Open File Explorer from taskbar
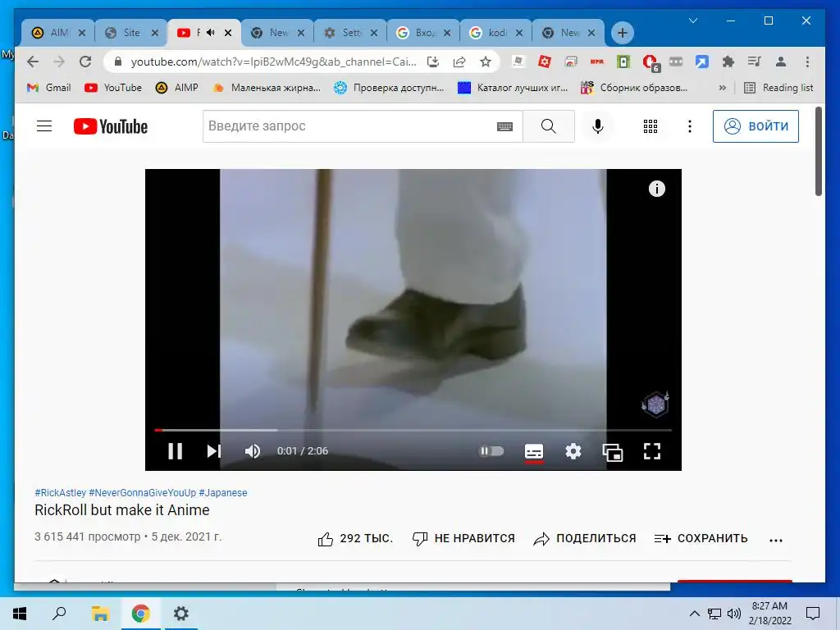 click(100, 614)
